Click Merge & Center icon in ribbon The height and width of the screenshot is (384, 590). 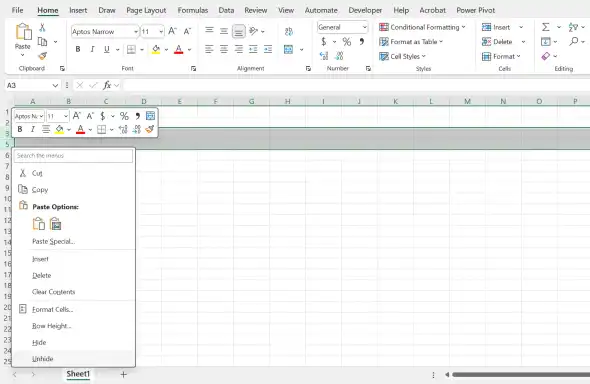click(289, 49)
